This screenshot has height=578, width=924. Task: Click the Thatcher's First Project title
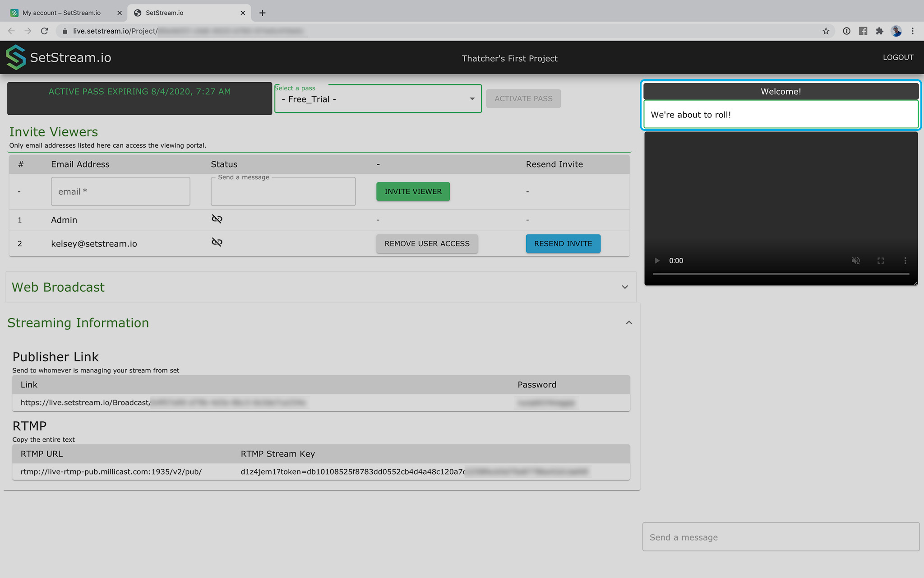coord(510,58)
